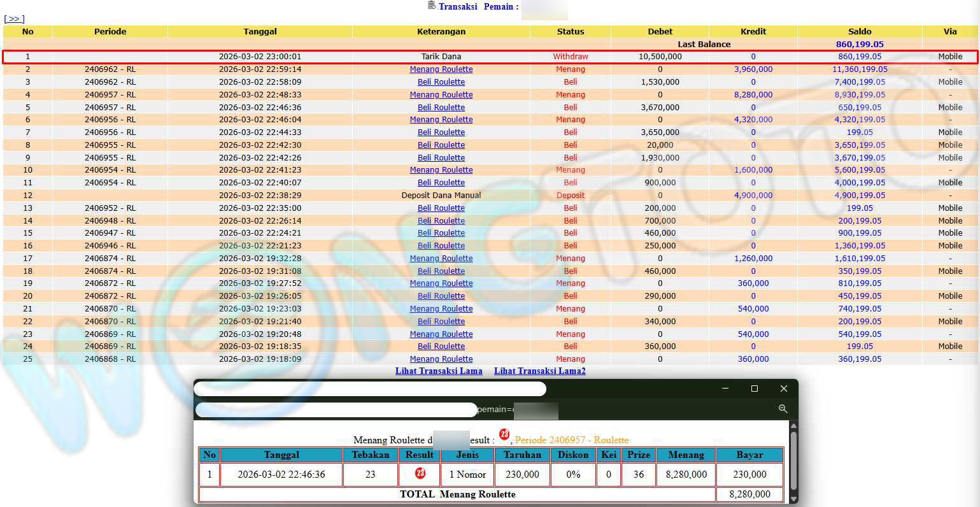Click the red result ball beside Periode 2406957 heading

click(x=504, y=435)
